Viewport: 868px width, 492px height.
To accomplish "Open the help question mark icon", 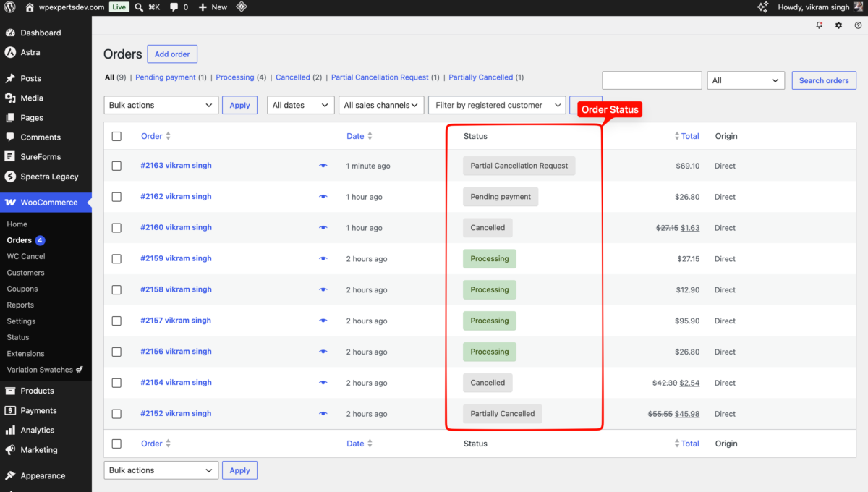I will click(x=858, y=25).
